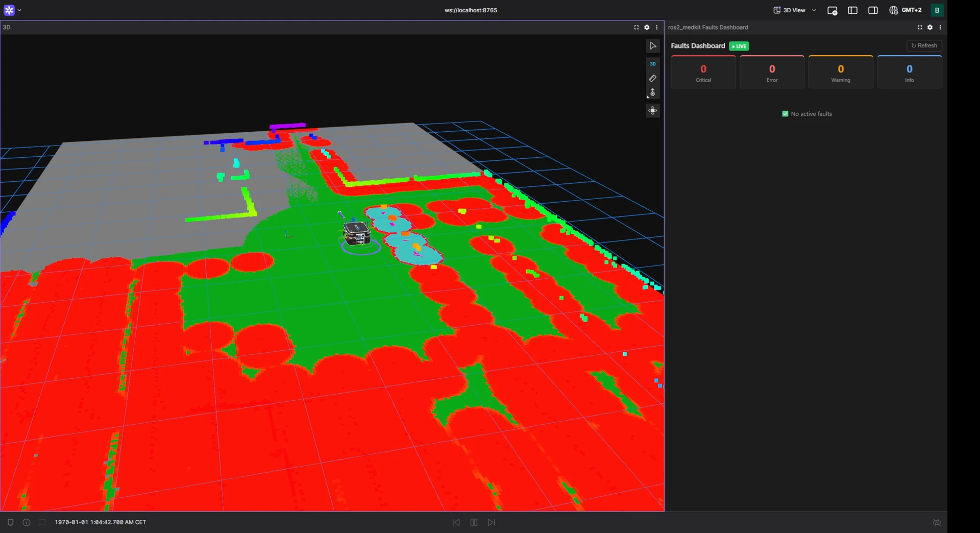Open Faults Dashboard panel settings gear

coord(930,28)
